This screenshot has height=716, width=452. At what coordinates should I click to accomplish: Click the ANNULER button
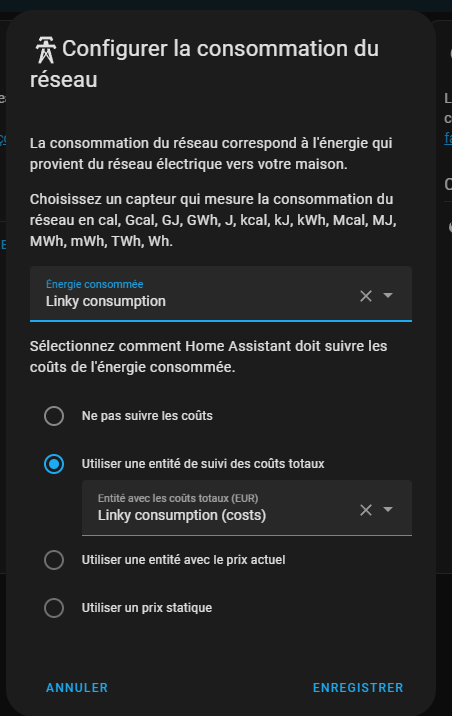(x=77, y=688)
